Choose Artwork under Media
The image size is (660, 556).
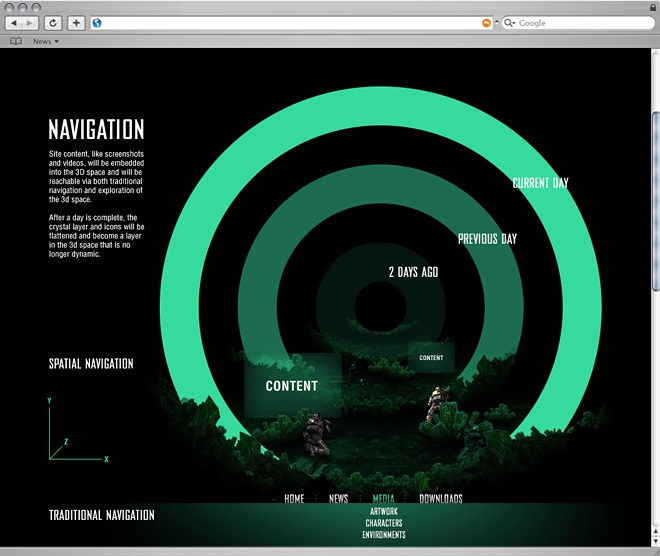tap(383, 511)
